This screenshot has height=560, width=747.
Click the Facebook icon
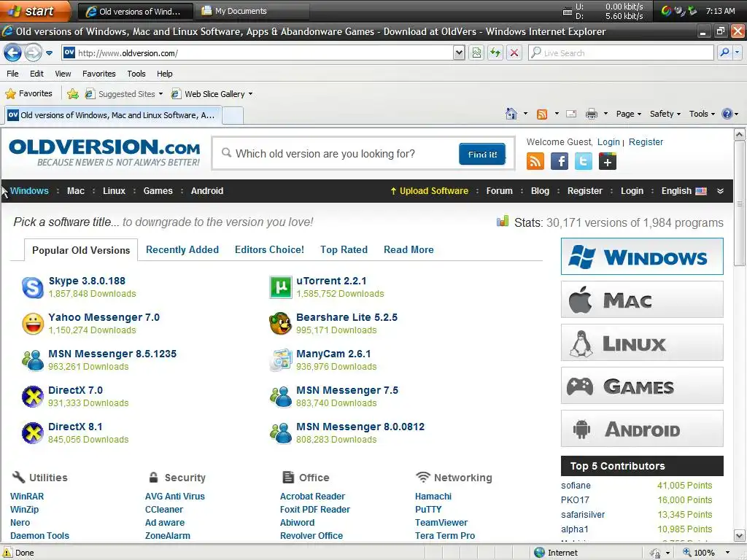point(560,161)
